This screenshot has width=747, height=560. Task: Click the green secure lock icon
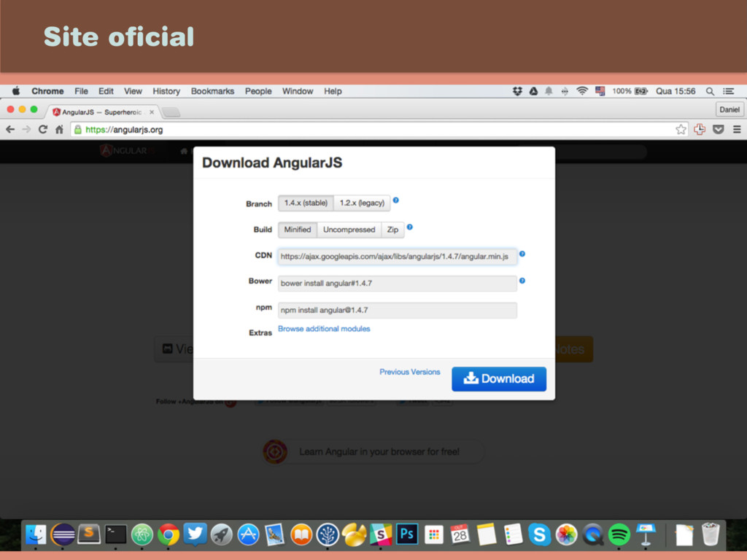point(78,130)
